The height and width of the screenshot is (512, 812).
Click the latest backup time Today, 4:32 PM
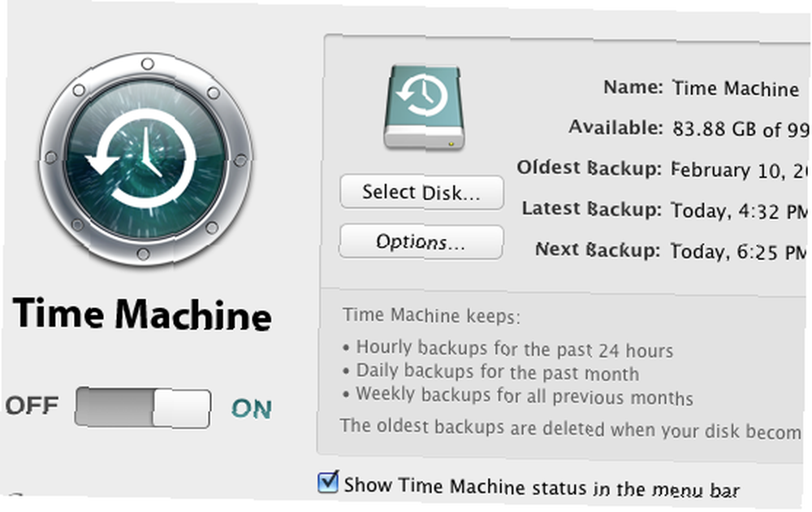740,211
